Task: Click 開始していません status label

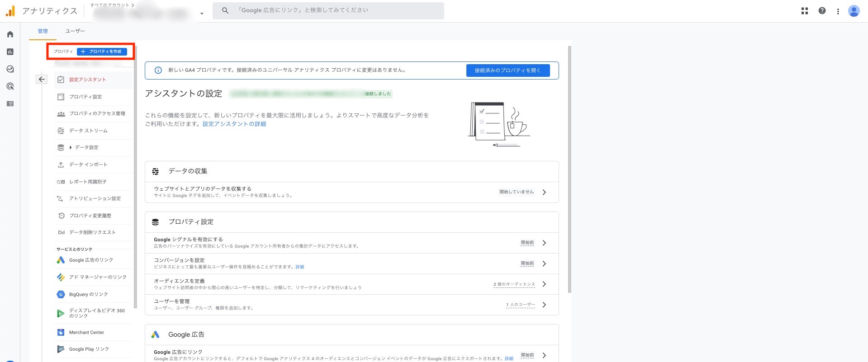Action: (x=517, y=192)
